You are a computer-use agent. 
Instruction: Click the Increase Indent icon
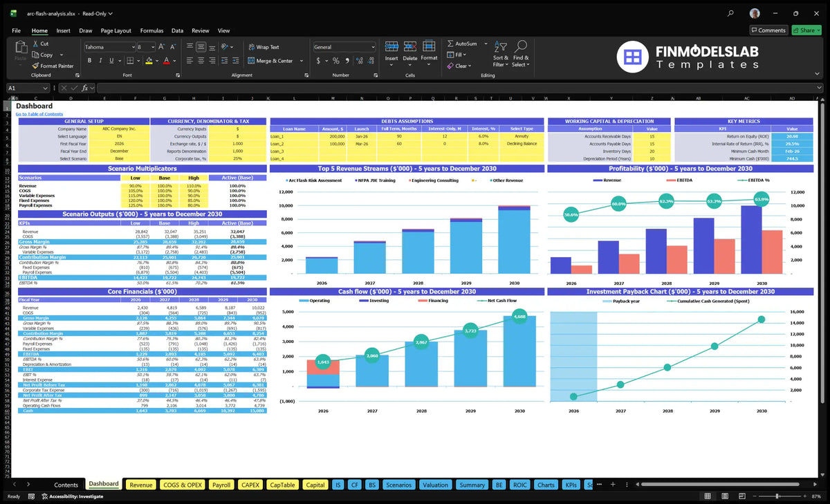[237, 61]
